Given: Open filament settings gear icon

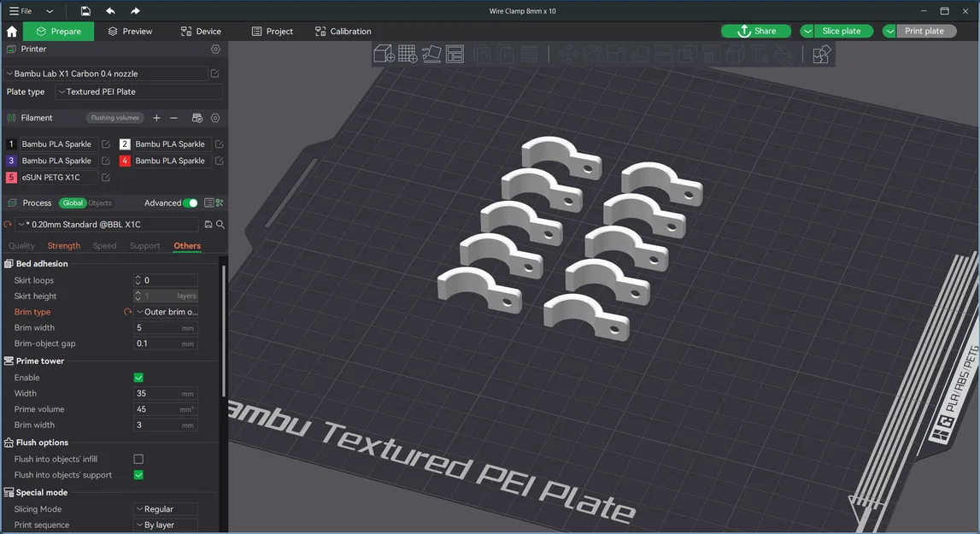Looking at the screenshot, I should 215,118.
